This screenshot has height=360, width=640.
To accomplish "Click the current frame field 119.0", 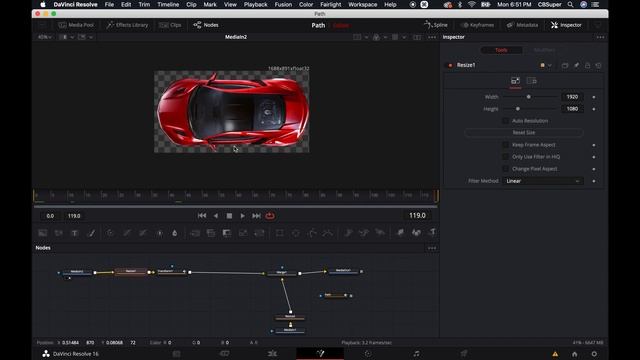I will (417, 216).
